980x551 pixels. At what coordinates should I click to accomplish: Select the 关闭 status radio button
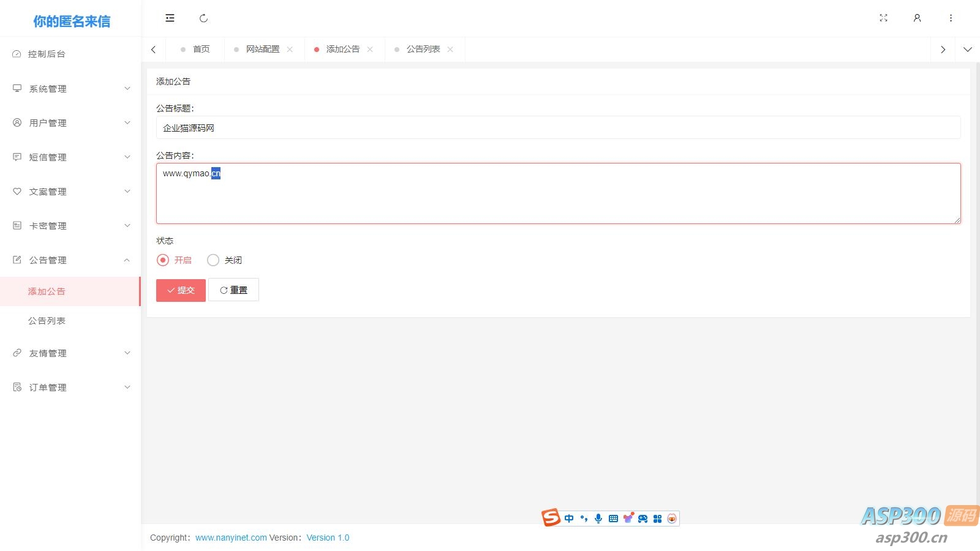pyautogui.click(x=213, y=260)
